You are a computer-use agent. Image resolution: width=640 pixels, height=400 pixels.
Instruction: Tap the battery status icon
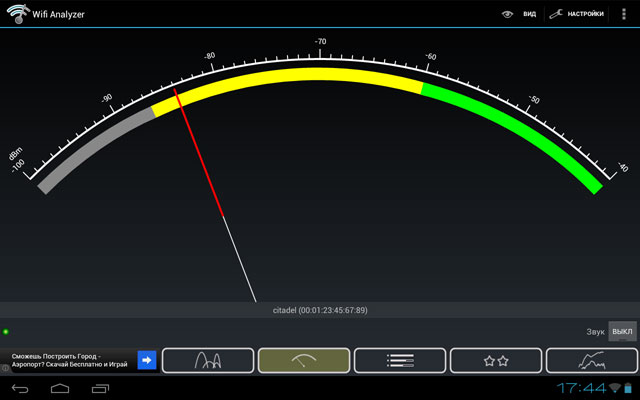click(x=628, y=388)
